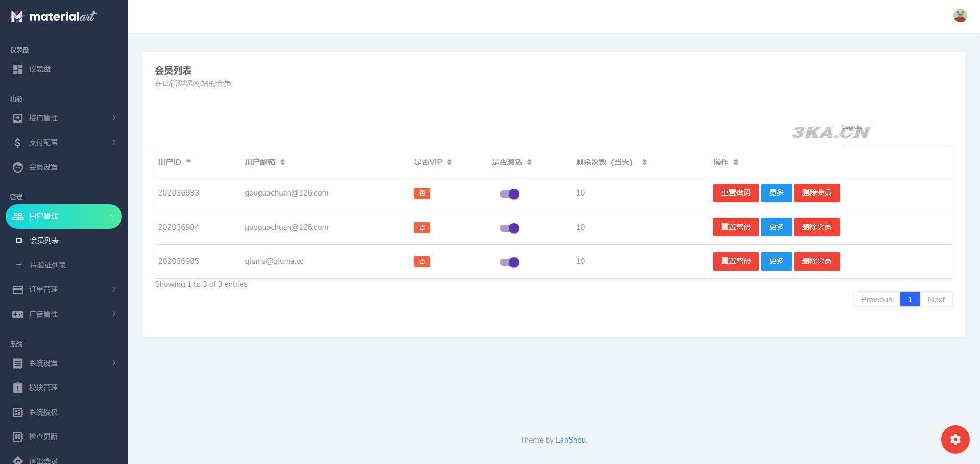This screenshot has height=464, width=980.
Task: Collapse the 用户管理 menu section
Action: (x=113, y=216)
